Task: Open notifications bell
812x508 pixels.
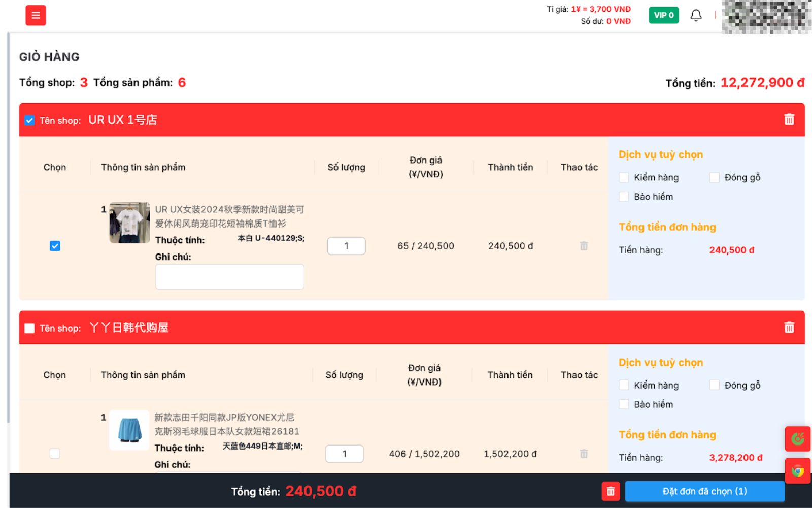Action: [696, 15]
